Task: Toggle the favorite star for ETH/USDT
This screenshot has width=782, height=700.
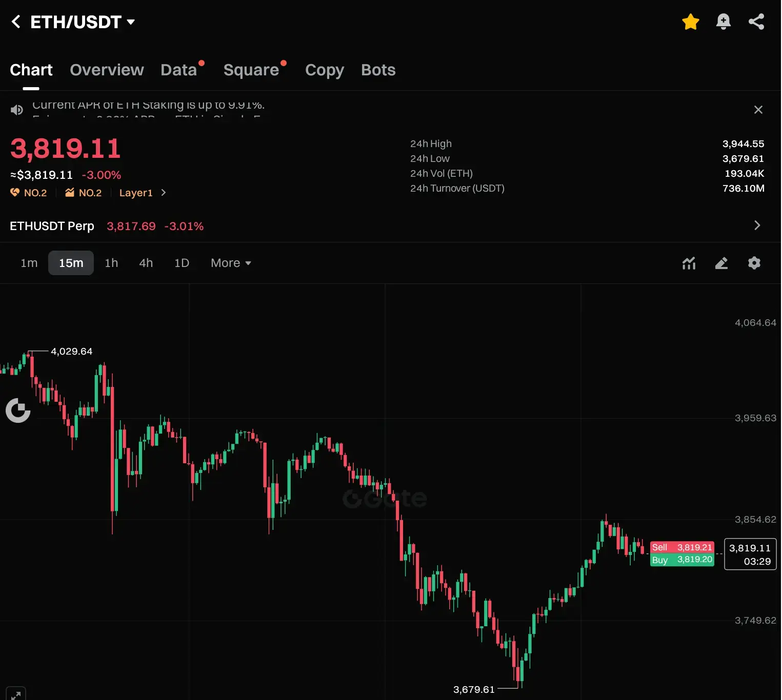Action: click(691, 22)
